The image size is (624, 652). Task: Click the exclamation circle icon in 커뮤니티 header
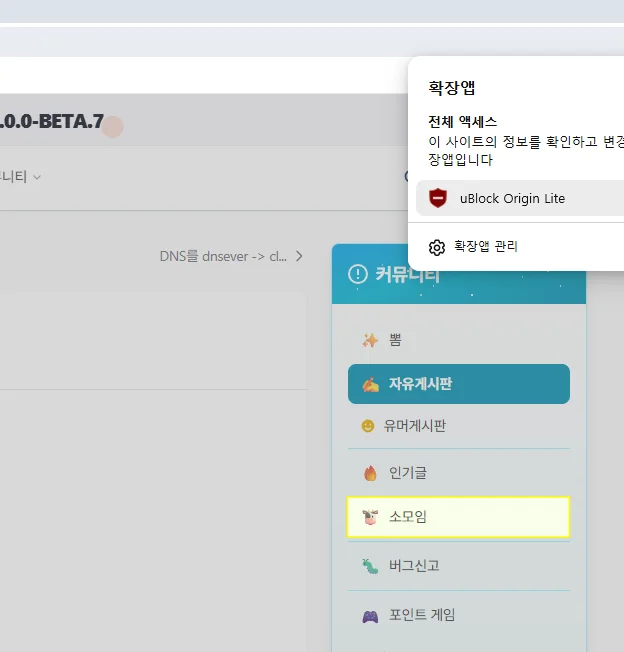click(x=358, y=274)
